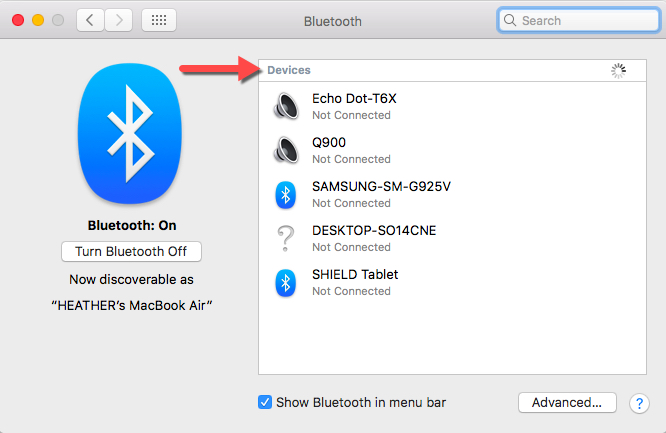Click the SHIELD Tablet Bluetooth icon
This screenshot has height=433, width=666.
pos(285,283)
